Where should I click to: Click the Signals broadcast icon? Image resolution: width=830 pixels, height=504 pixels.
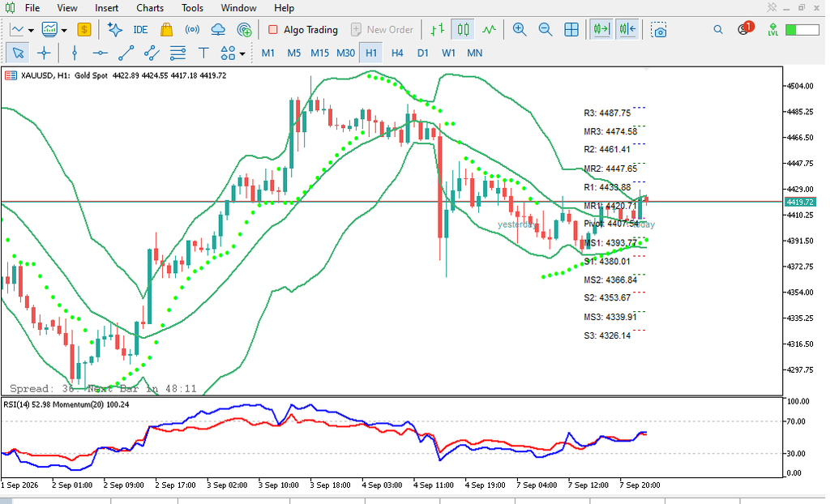click(x=192, y=30)
